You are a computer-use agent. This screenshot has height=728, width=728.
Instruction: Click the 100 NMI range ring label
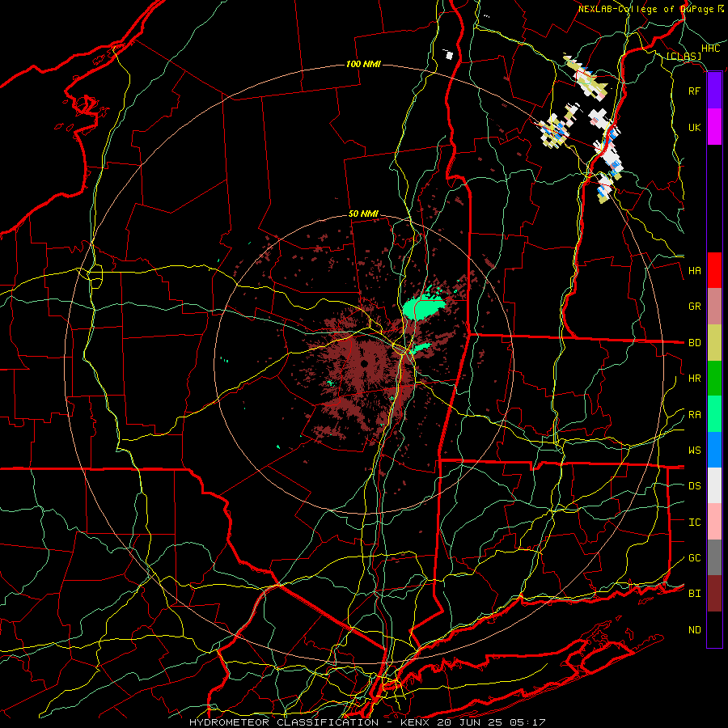click(363, 64)
